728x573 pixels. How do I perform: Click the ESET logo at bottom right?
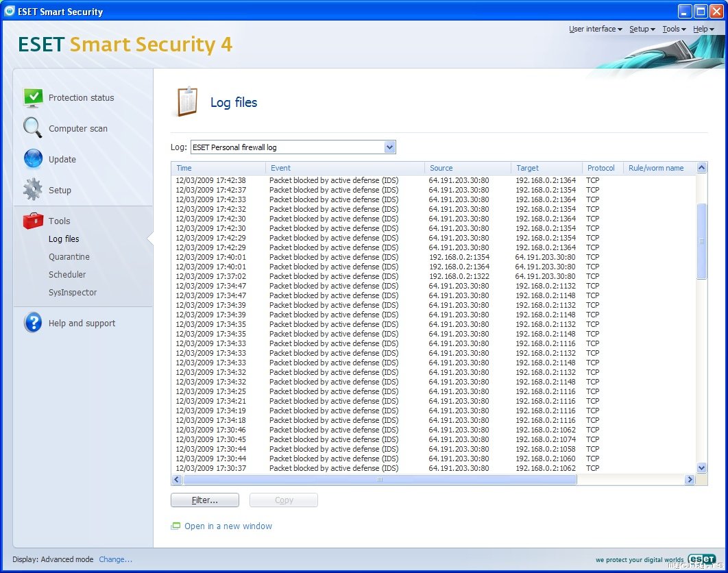point(701,559)
